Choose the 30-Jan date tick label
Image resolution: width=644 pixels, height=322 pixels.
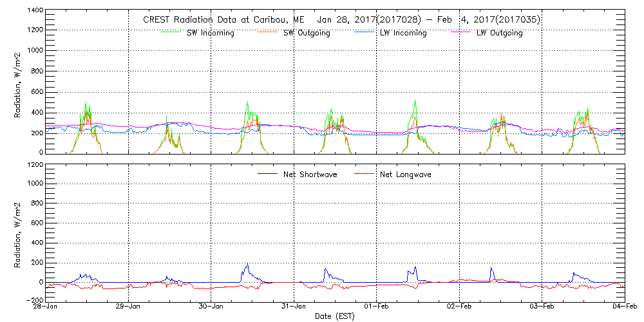pyautogui.click(x=211, y=307)
